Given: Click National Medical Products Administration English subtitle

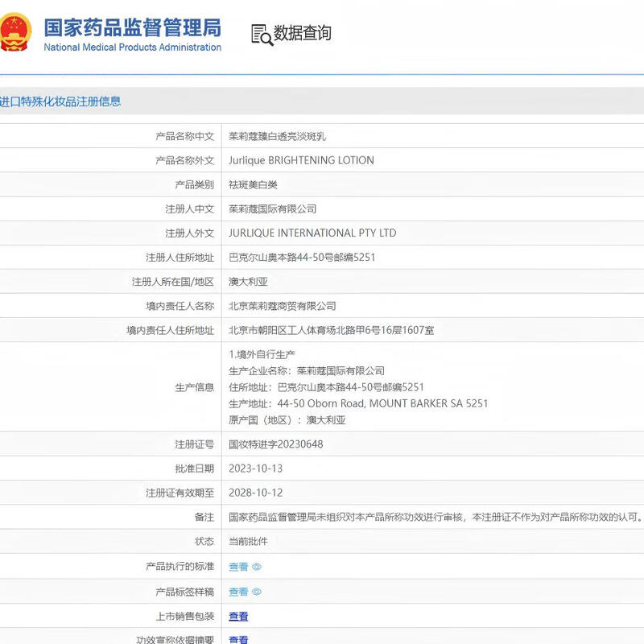Looking at the screenshot, I should tap(132, 47).
